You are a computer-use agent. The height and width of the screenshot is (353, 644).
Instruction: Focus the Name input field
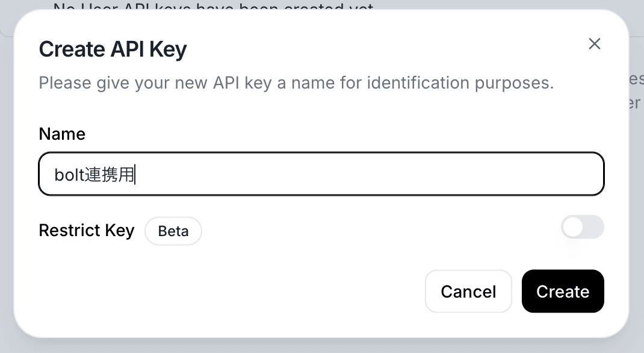pos(321,174)
